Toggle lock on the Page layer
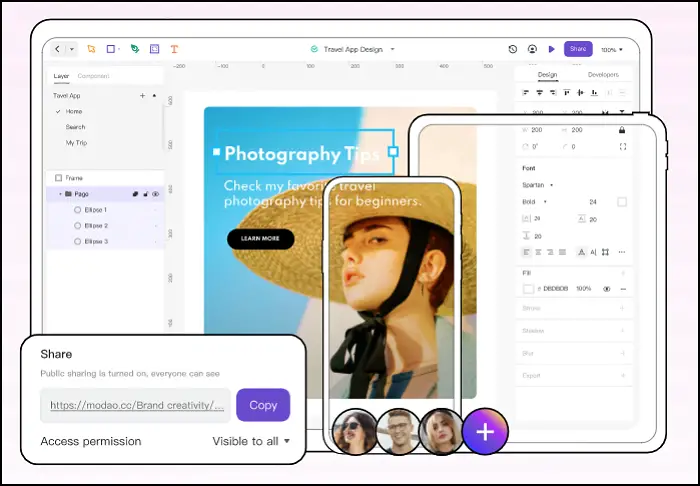This screenshot has height=486, width=700. point(146,194)
